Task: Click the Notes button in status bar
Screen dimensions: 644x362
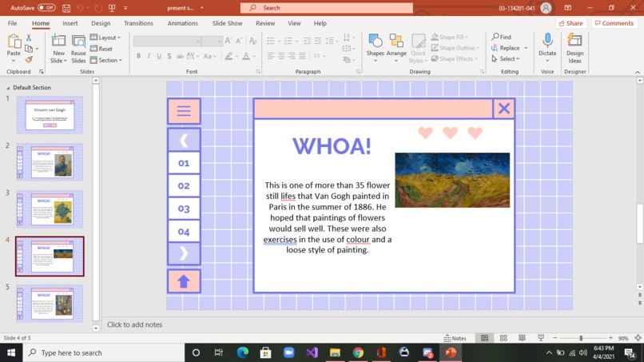Action: [455, 338]
